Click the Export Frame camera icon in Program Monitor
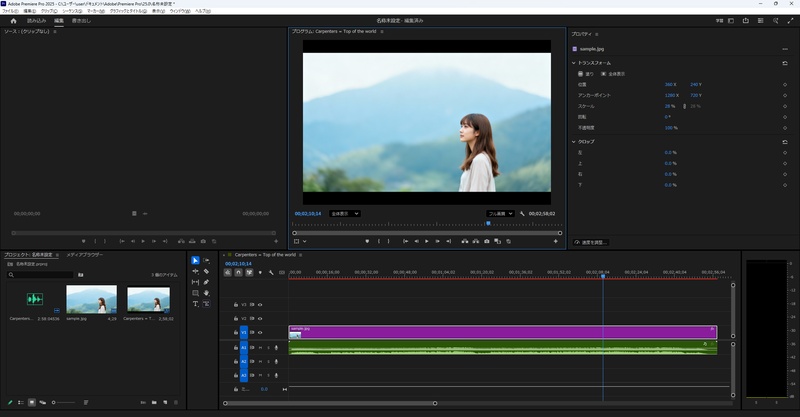800x417 pixels. (486, 241)
